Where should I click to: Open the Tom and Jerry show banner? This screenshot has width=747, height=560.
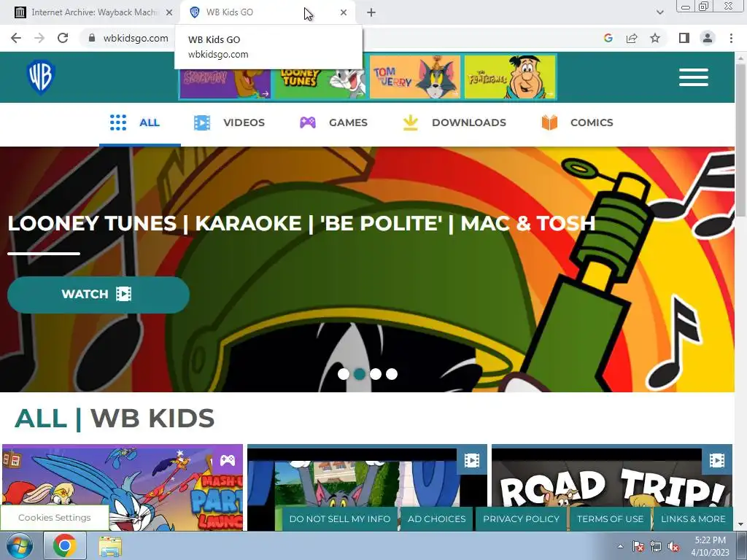pos(415,77)
